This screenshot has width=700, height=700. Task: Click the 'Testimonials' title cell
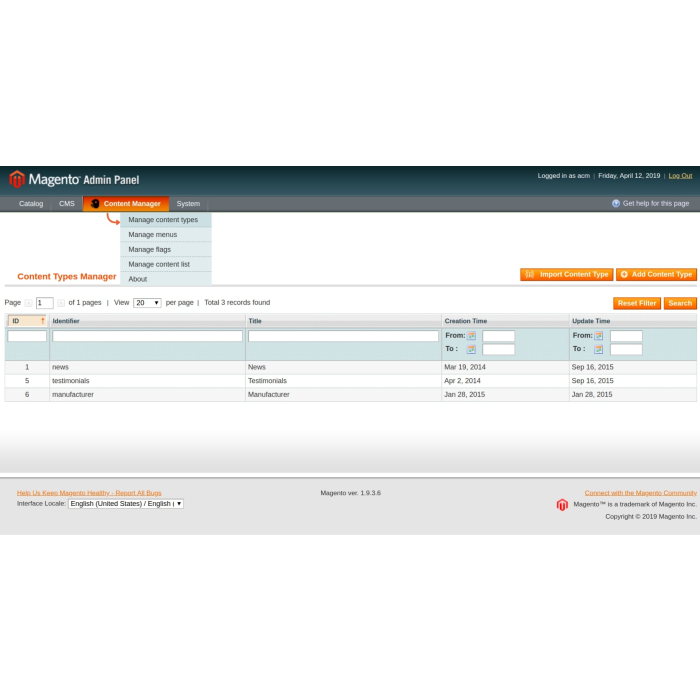point(343,381)
